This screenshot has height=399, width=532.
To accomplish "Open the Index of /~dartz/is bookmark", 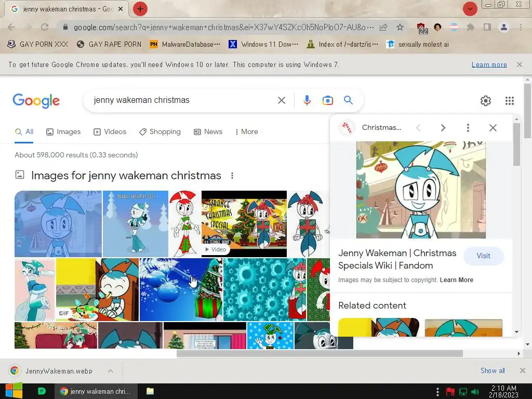I will 342,45.
